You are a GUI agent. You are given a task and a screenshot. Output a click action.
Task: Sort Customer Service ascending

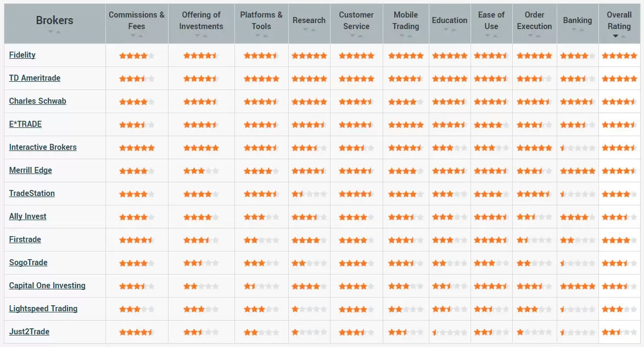[361, 35]
